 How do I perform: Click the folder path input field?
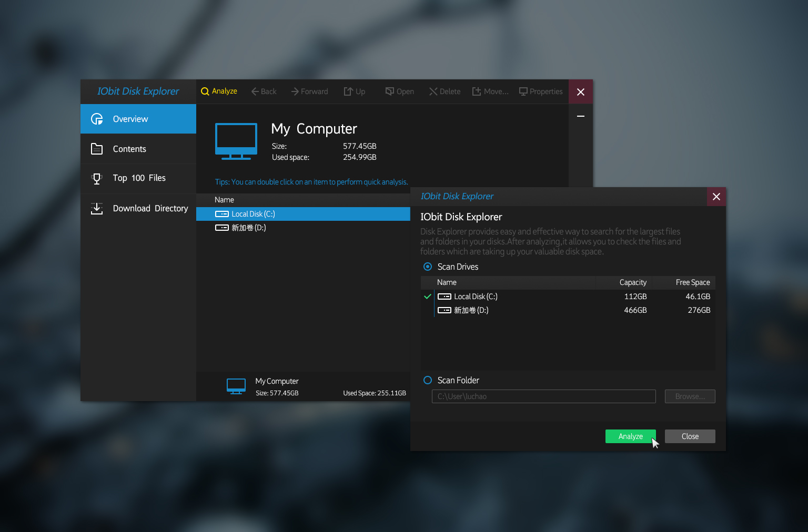(544, 396)
